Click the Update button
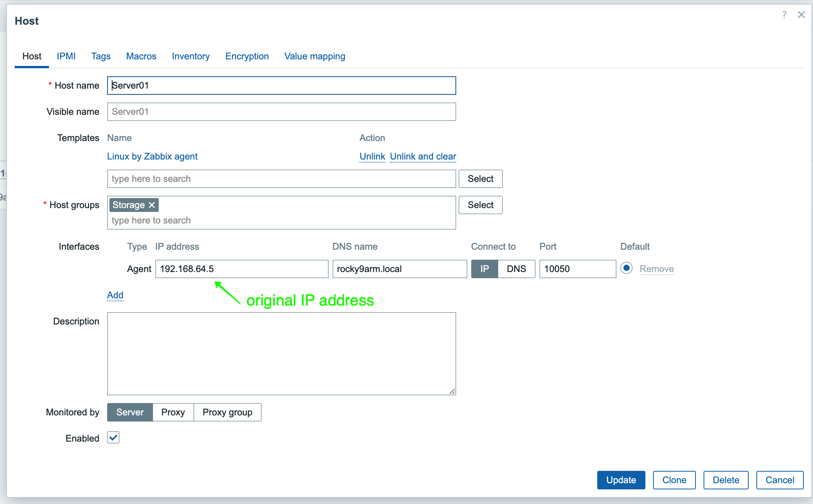 (x=621, y=480)
